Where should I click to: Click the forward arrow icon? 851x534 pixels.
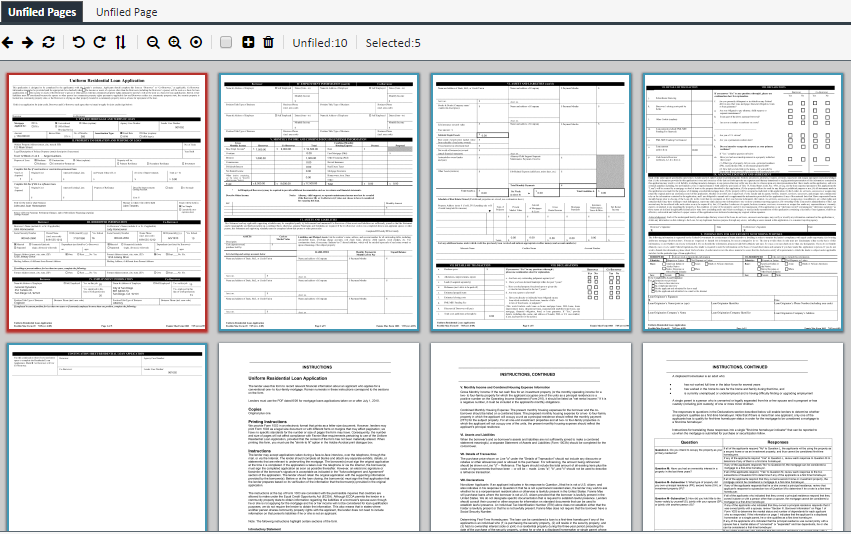click(x=29, y=43)
